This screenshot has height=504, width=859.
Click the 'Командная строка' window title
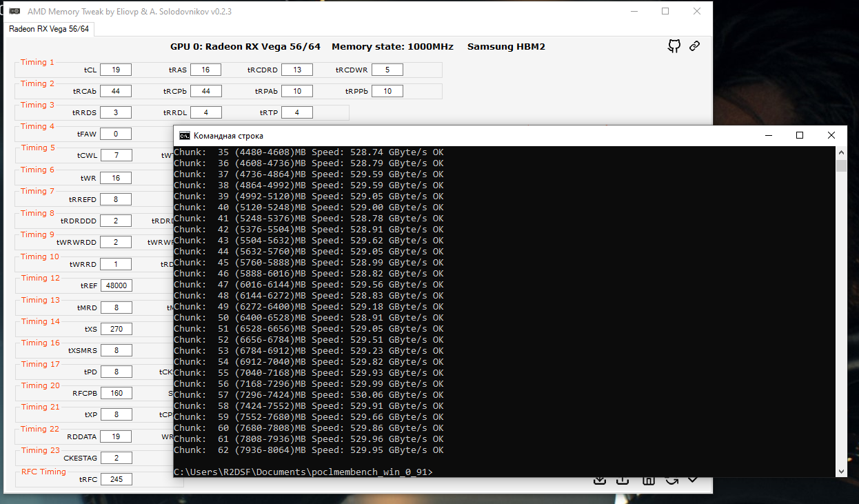coord(228,136)
